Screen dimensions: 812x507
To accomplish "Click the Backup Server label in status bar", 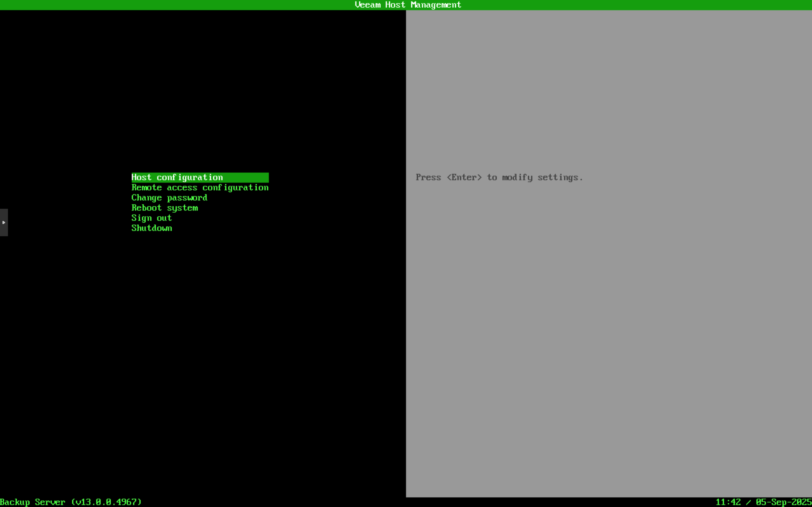I will point(33,502).
